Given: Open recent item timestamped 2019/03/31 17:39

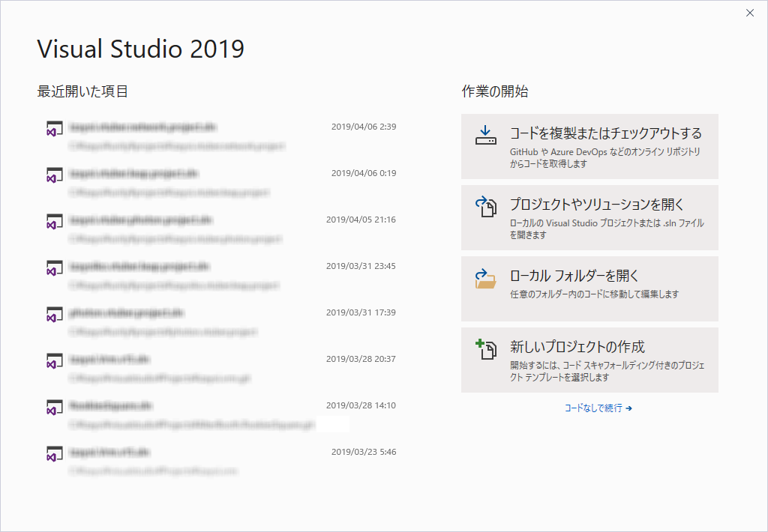Looking at the screenshot, I should click(221, 321).
